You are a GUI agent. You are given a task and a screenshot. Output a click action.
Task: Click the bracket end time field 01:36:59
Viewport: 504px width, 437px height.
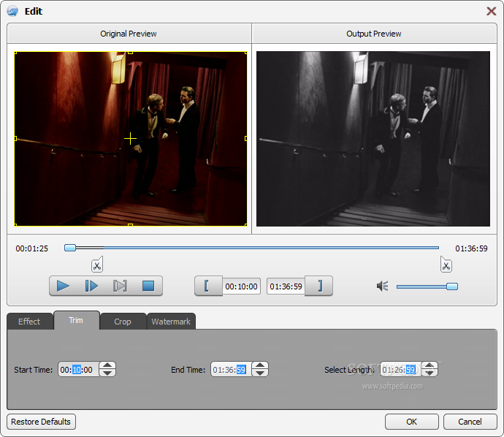pos(286,286)
